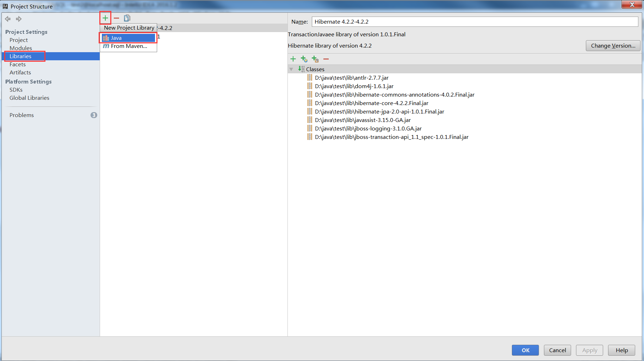Image resolution: width=644 pixels, height=361 pixels.
Task: Select hibernate-commons-annotations-4.0.2.Final.jar entry
Action: 395,94
